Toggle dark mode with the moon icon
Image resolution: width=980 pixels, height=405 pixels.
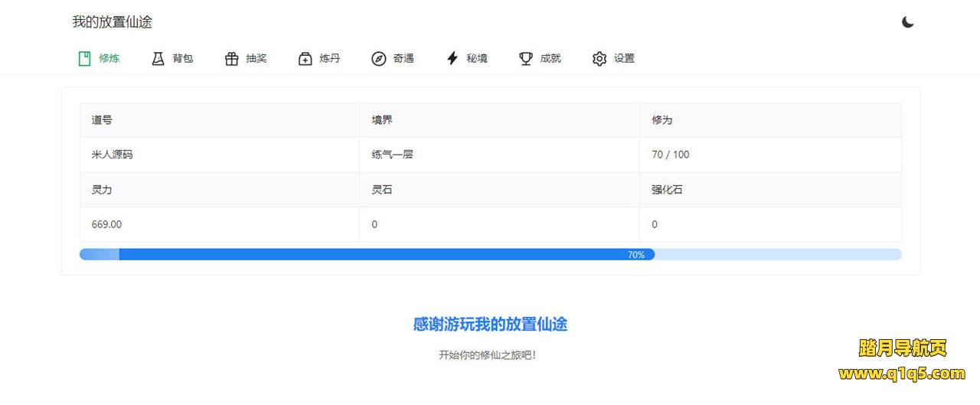(x=907, y=22)
